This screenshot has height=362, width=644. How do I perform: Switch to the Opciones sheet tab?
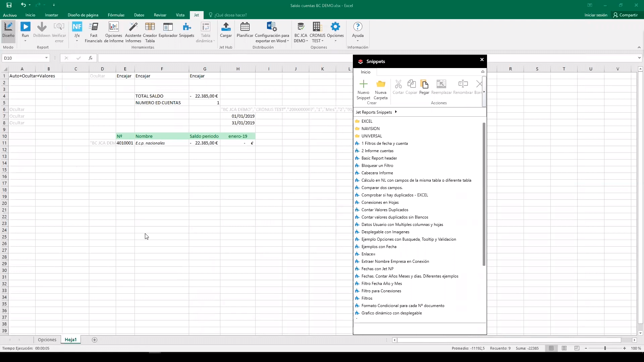(x=47, y=340)
